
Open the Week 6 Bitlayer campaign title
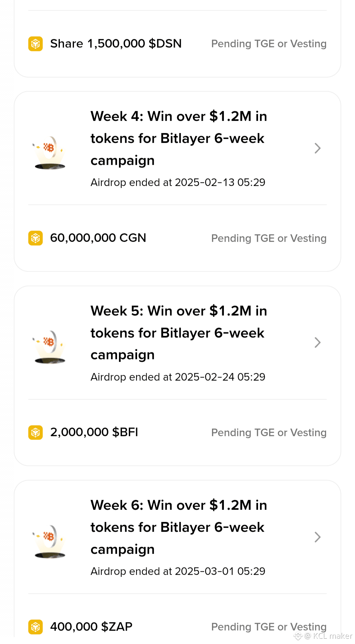(179, 527)
